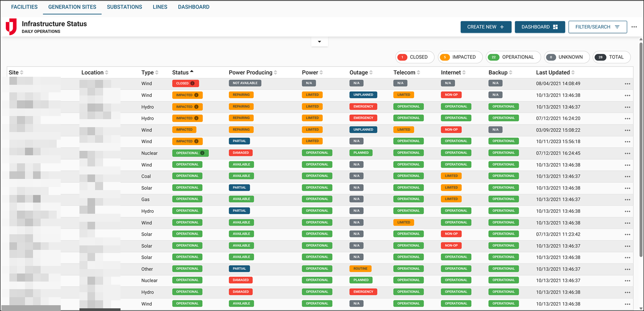Open the row actions ellipsis for the closed Wind site
The width and height of the screenshot is (644, 311).
coord(627,83)
